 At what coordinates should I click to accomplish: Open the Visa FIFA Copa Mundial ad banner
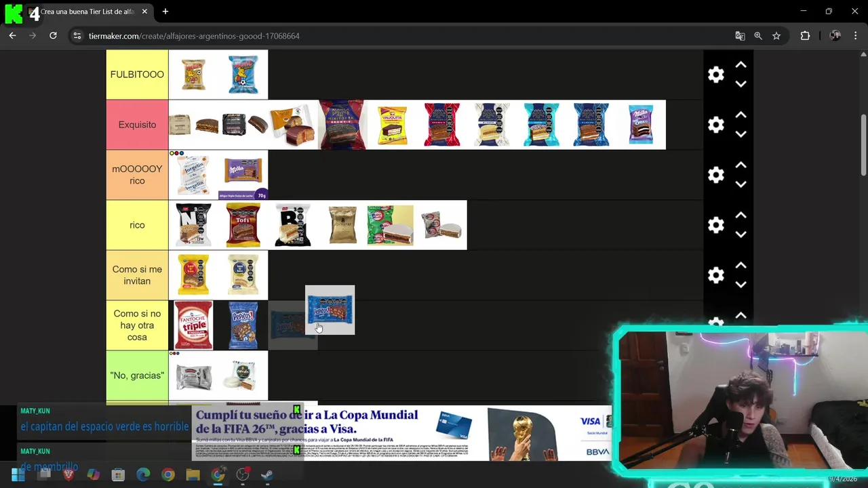401,433
